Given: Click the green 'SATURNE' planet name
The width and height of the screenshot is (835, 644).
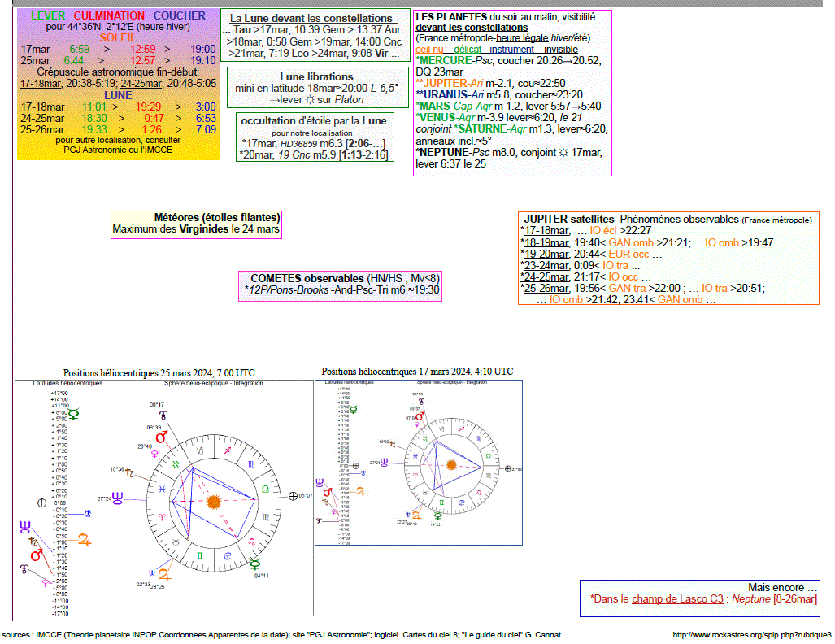Looking at the screenshot, I should coord(482,129).
